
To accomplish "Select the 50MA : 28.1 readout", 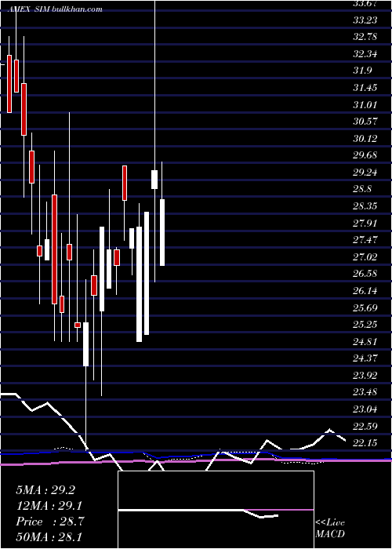I will [x=49, y=536].
